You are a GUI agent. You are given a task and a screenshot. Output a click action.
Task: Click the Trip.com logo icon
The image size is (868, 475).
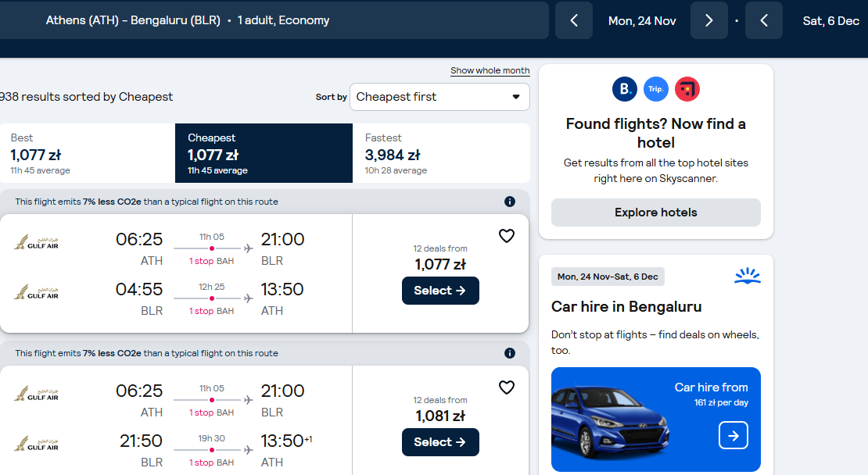656,89
